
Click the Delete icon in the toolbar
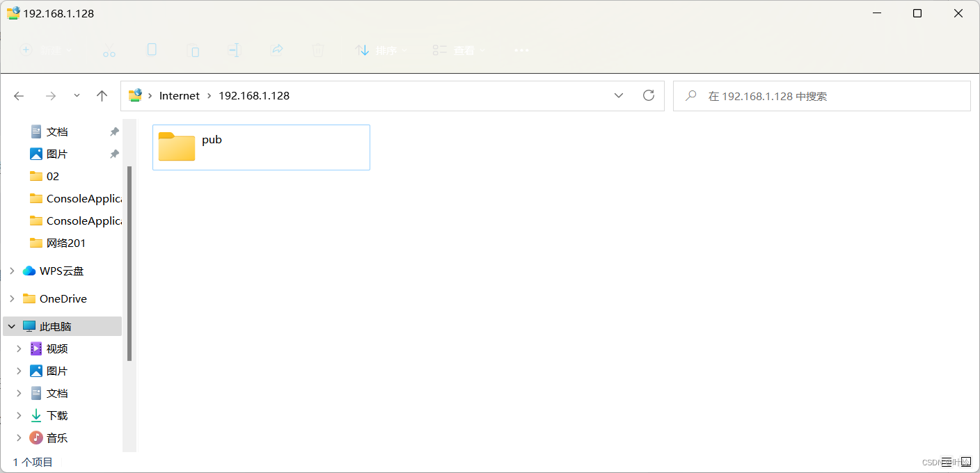318,49
